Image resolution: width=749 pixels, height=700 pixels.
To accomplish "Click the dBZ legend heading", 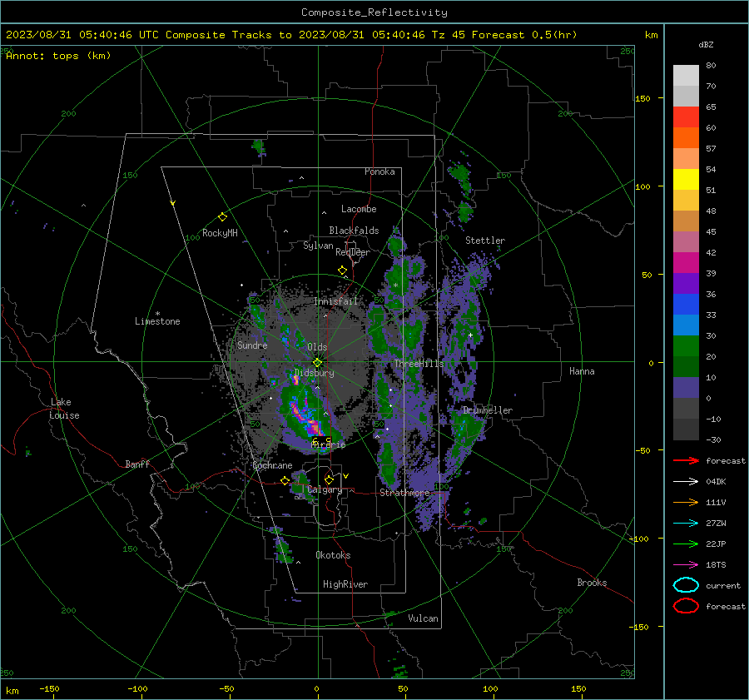I will 706,44.
